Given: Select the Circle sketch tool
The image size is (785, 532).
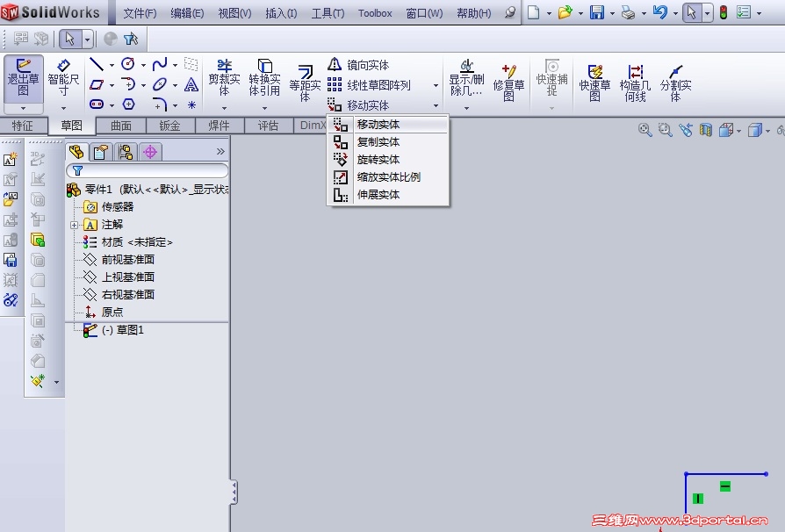Looking at the screenshot, I should click(128, 64).
